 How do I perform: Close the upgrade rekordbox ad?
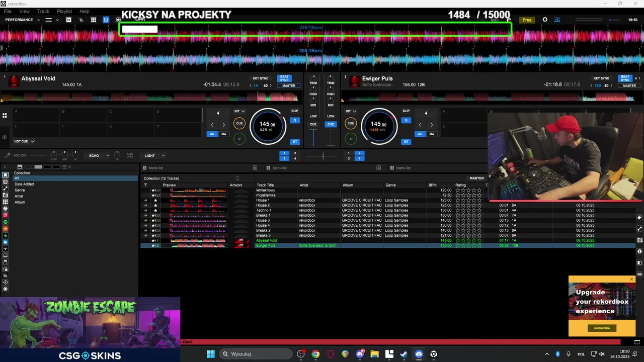point(632,279)
